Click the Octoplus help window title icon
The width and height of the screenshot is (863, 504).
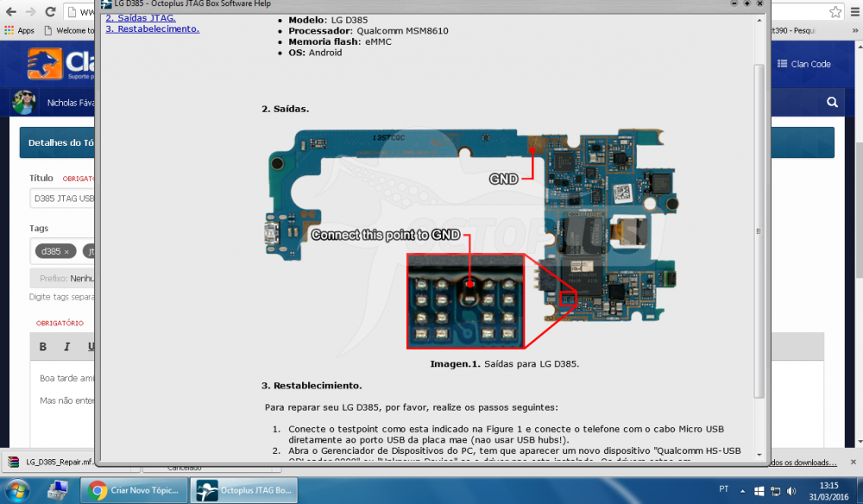click(x=105, y=3)
